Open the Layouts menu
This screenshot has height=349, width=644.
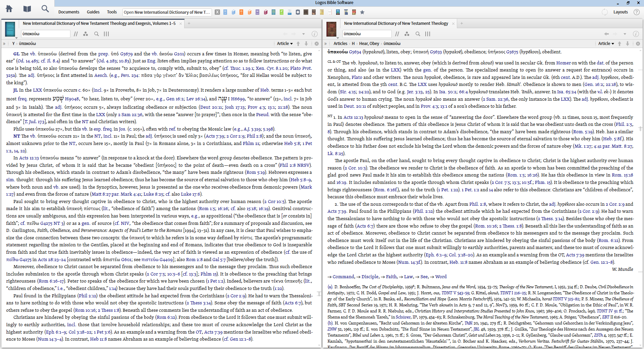[621, 12]
